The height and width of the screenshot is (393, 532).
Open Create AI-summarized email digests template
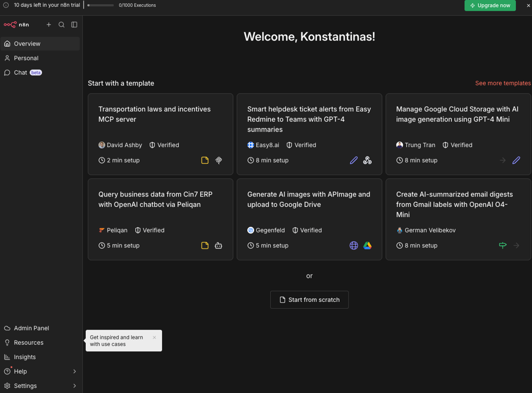(x=458, y=219)
